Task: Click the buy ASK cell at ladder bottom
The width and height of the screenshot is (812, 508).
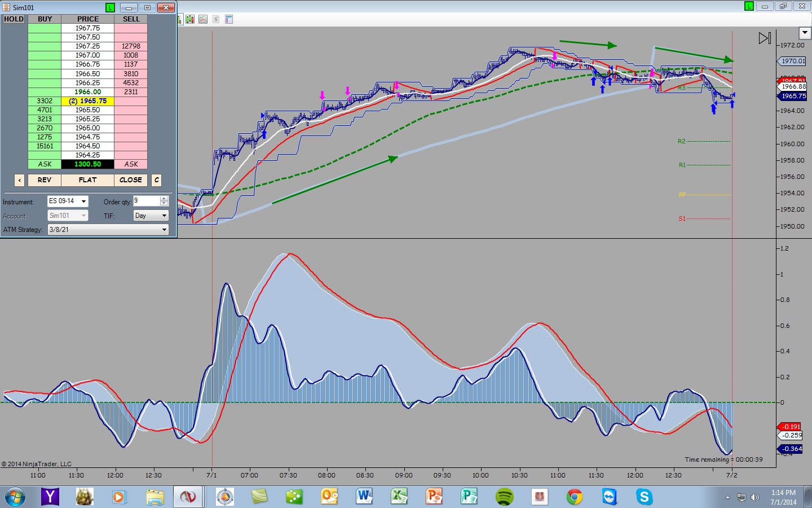Action: coord(45,164)
